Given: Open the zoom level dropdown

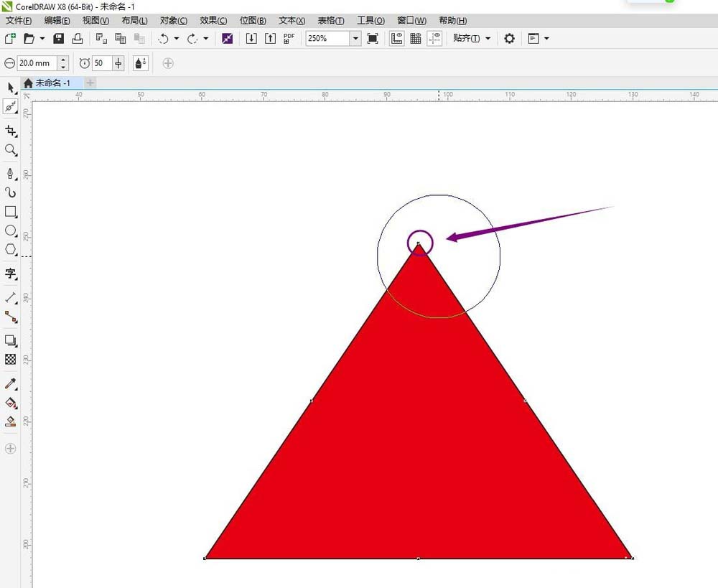Looking at the screenshot, I should click(355, 39).
